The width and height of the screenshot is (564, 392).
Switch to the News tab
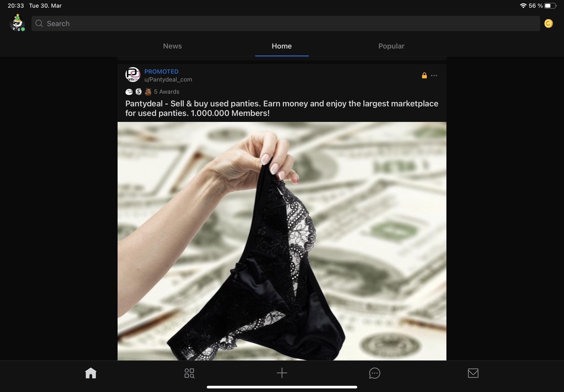click(x=172, y=46)
